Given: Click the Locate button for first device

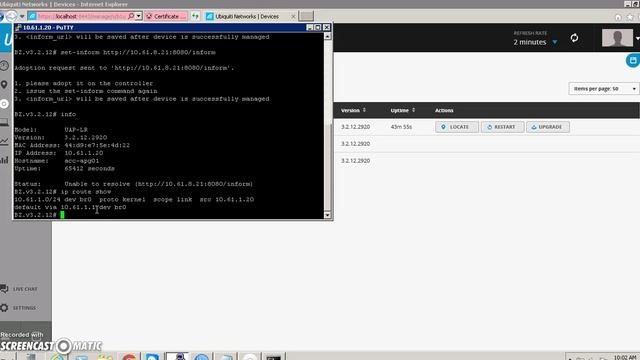Looking at the screenshot, I should 456,127.
